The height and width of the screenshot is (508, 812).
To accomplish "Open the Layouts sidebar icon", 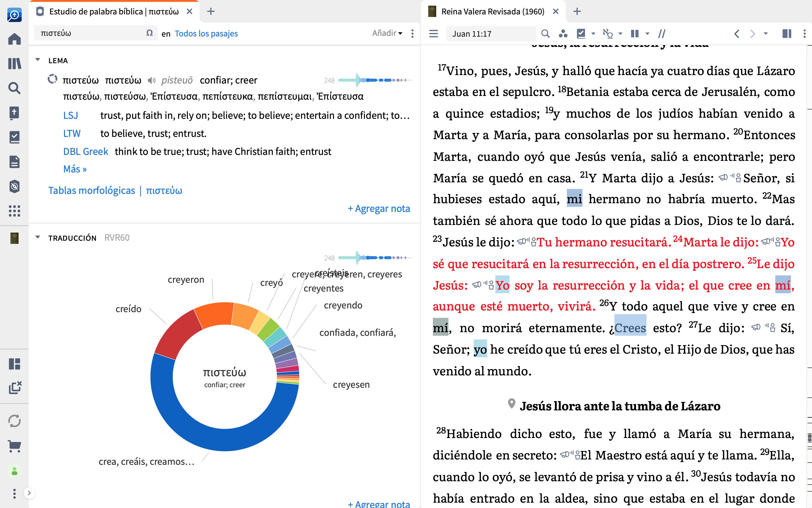I will [x=14, y=364].
